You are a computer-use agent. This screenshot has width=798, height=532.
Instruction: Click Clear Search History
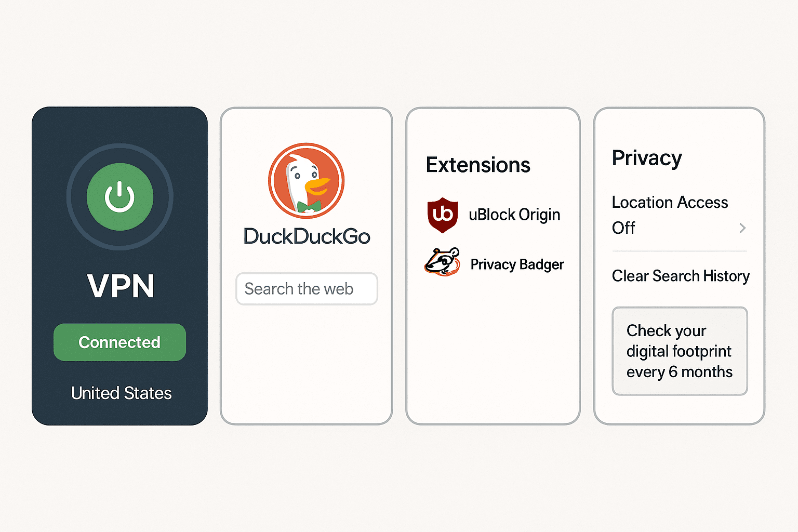point(681,276)
